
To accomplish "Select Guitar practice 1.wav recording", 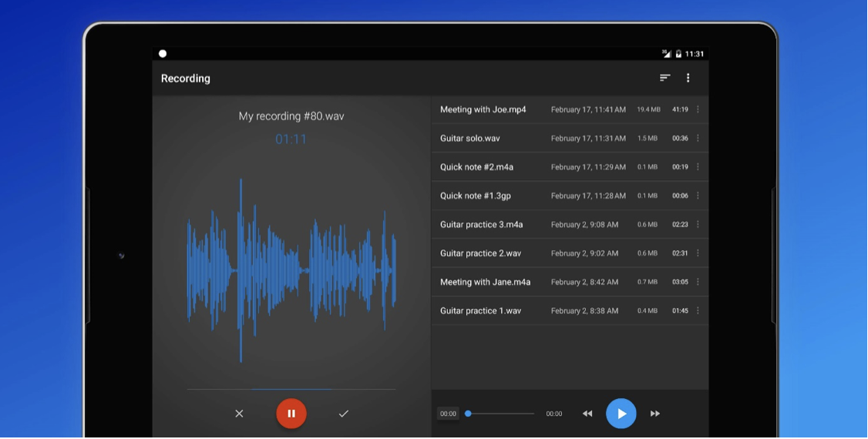I will click(x=570, y=310).
